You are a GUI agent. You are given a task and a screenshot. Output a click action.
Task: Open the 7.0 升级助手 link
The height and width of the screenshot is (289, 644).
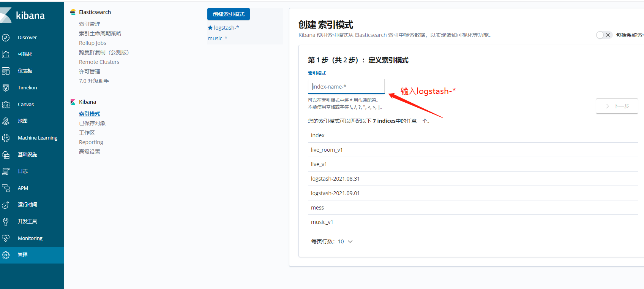tap(94, 81)
